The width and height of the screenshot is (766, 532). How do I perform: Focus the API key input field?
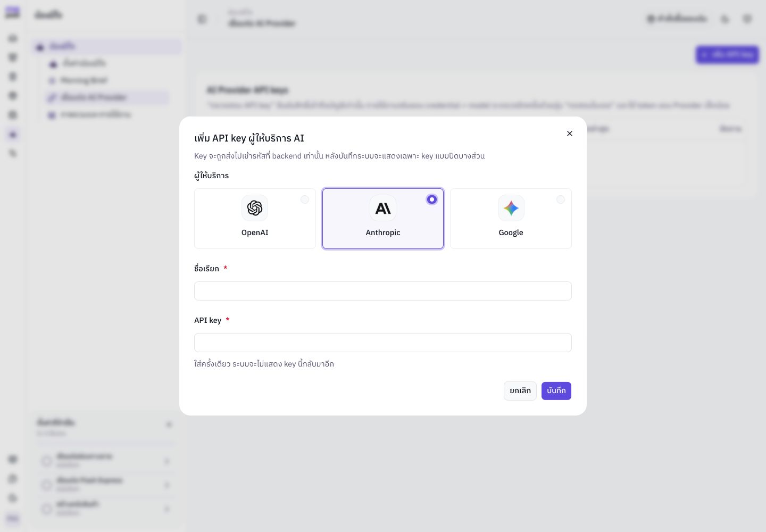point(383,343)
